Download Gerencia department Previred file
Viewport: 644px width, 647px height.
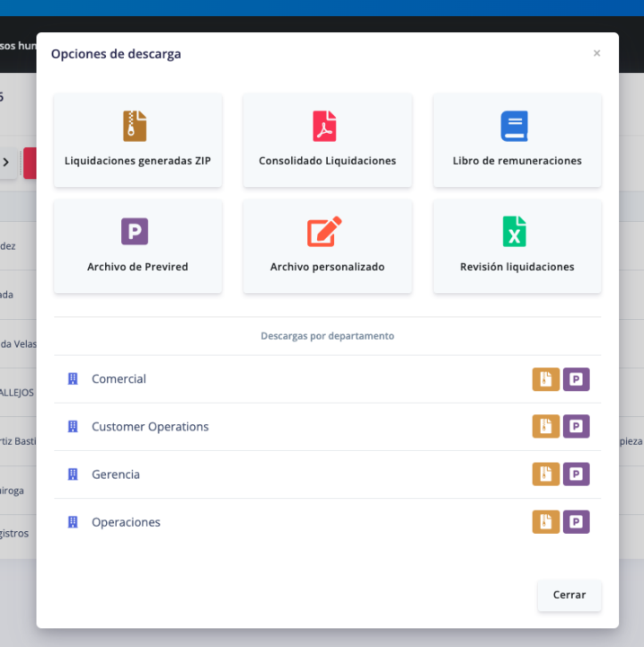pyautogui.click(x=577, y=474)
